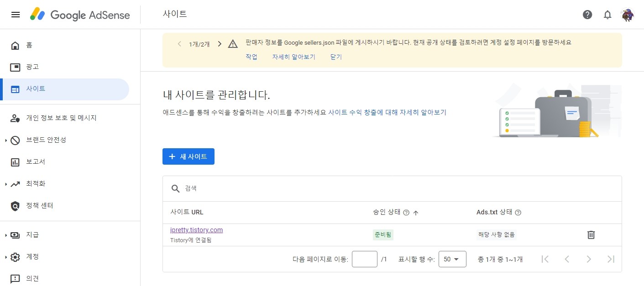
Task: Expand the 브랜드 안전성 arrow
Action: (6, 140)
